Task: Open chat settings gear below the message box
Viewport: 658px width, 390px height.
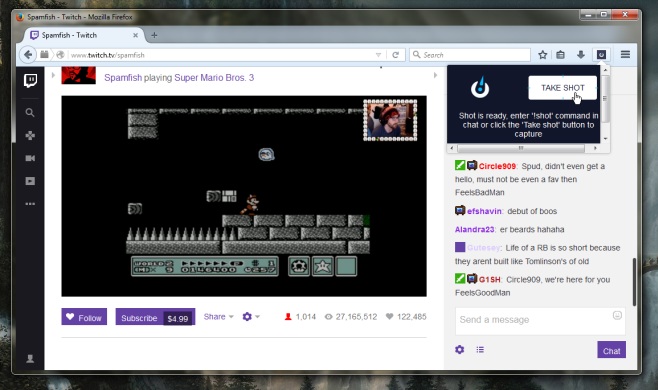Action: coord(460,349)
